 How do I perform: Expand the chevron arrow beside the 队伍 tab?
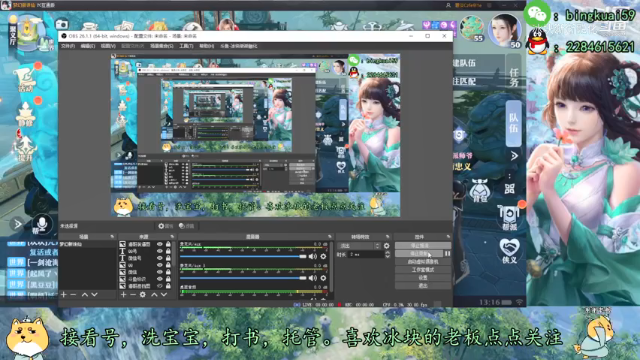[514, 156]
